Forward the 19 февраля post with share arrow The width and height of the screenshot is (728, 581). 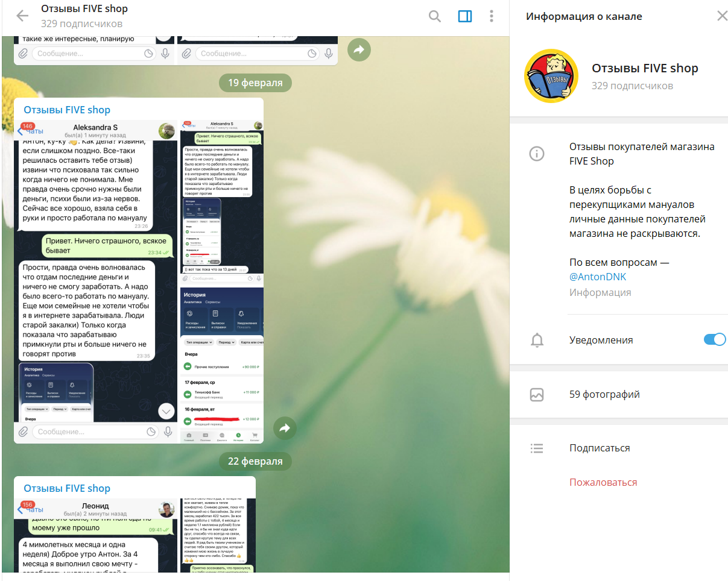pyautogui.click(x=285, y=428)
